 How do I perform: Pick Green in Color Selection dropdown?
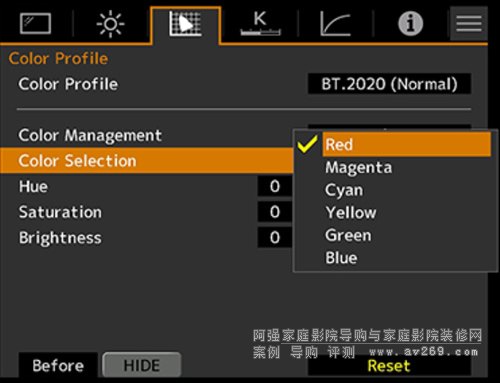point(348,235)
